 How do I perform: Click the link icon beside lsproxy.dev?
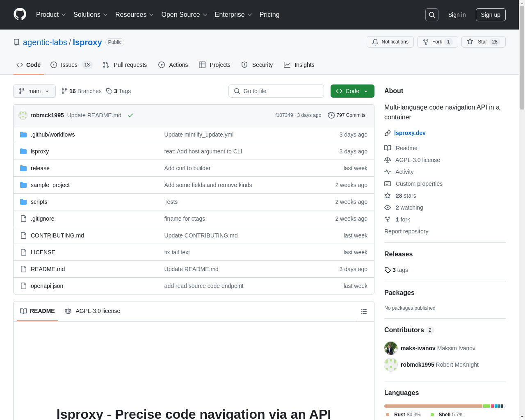388,133
